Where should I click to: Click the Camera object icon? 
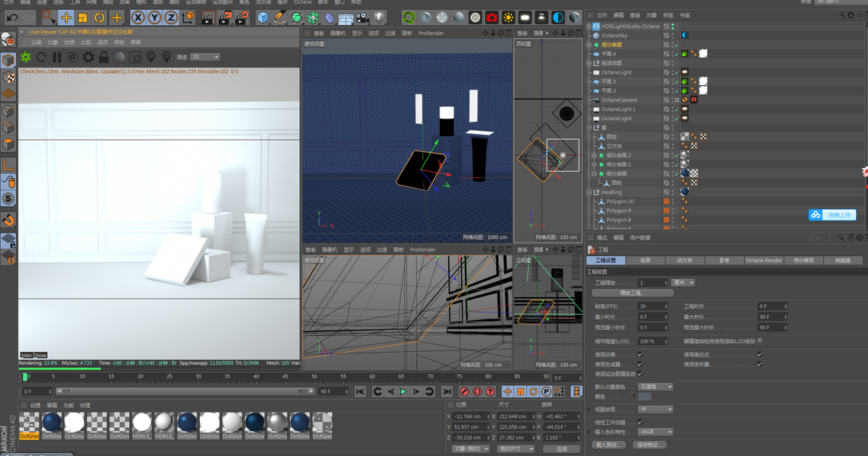(x=362, y=18)
